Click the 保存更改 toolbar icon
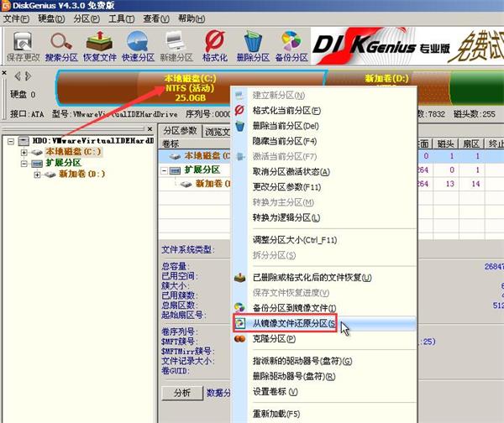Image resolution: width=504 pixels, height=423 pixels. coord(23,46)
